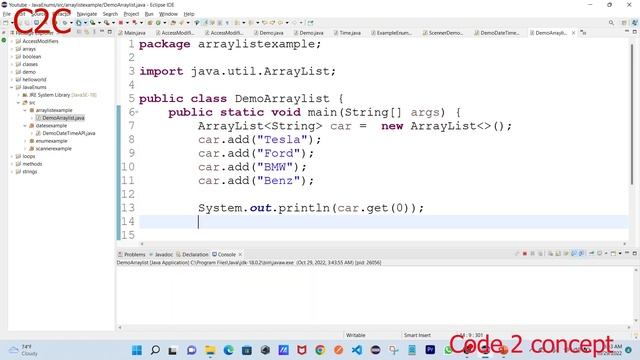
Task: Open the Search magnifier at toolbar right
Action: coord(611,23)
